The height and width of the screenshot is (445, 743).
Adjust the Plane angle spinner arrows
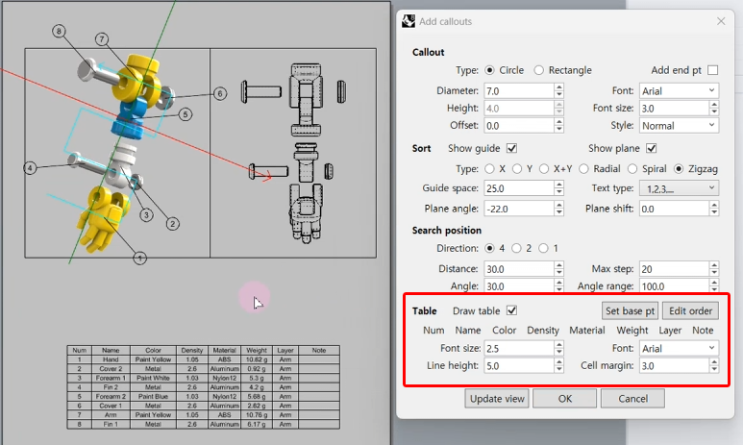tap(559, 209)
